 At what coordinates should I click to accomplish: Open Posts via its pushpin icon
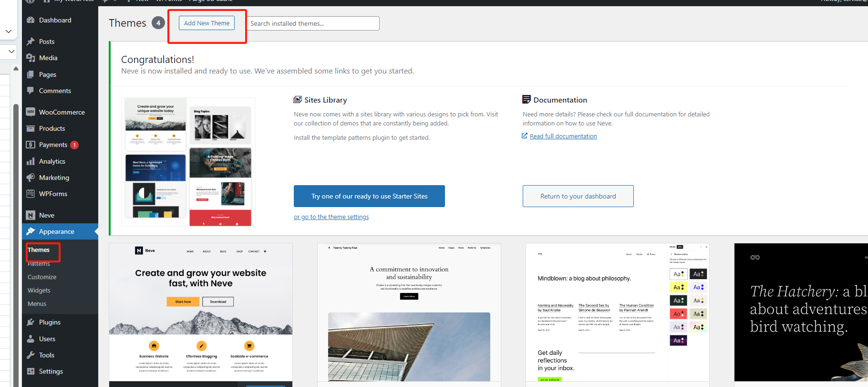click(31, 42)
